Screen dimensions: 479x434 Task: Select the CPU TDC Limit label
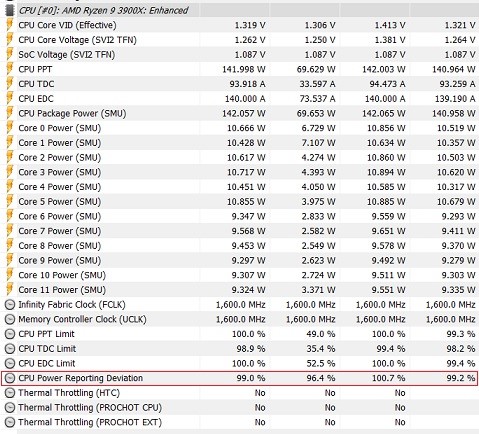[47, 349]
